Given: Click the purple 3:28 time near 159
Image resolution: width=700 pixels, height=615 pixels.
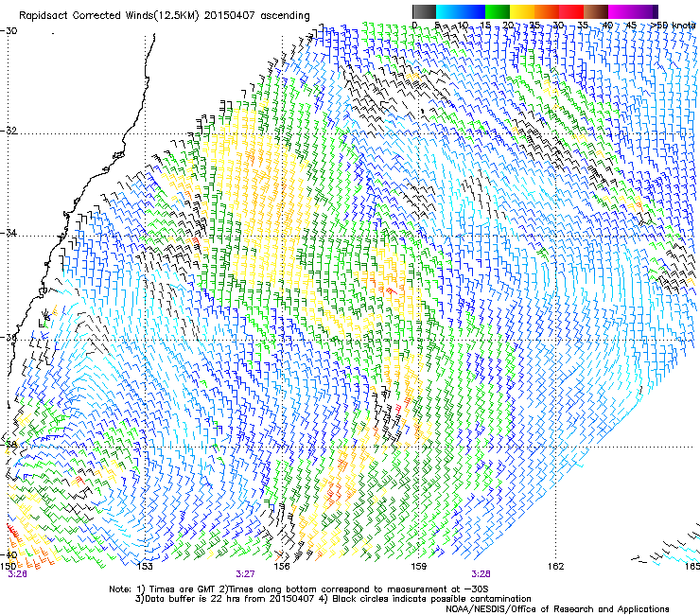Looking at the screenshot, I should (x=481, y=574).
